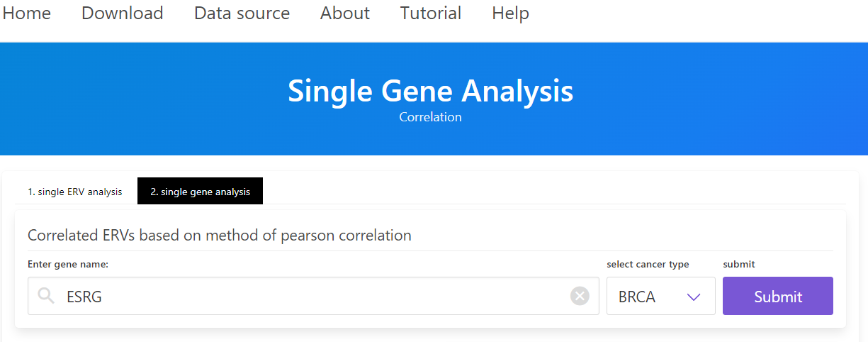Switch to single ERV analysis tab
Image resolution: width=868 pixels, height=342 pixels.
[x=75, y=192]
